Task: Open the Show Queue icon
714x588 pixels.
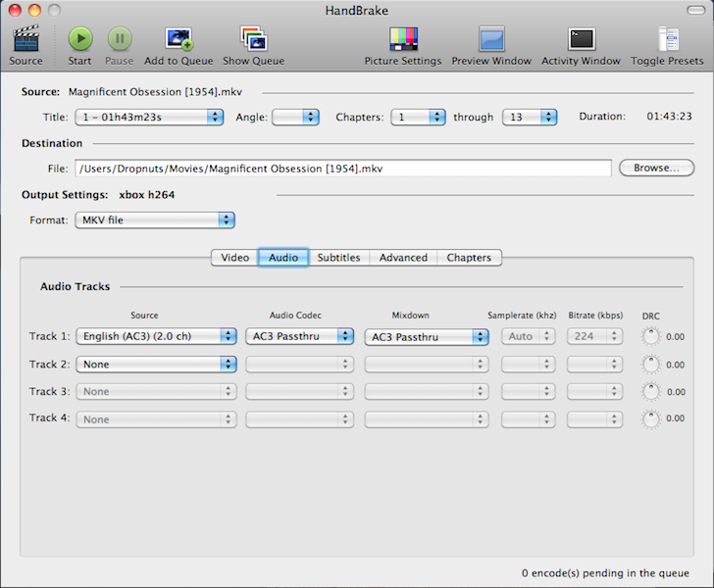Action: coord(254,38)
